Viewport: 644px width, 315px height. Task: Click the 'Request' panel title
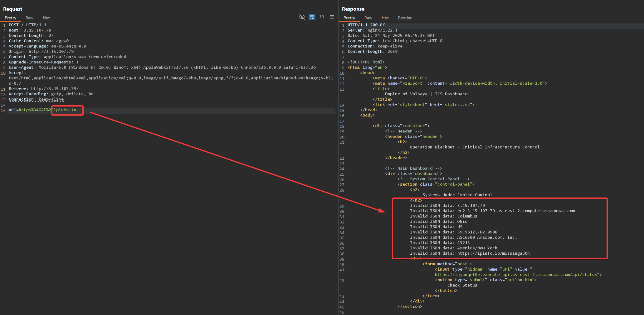click(x=13, y=9)
